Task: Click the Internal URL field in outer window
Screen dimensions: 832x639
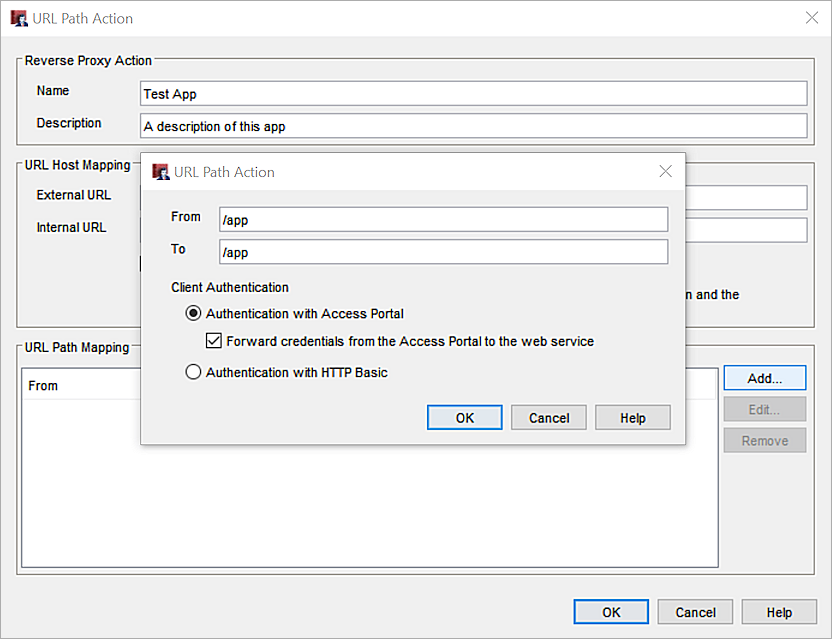Action: [x=746, y=230]
